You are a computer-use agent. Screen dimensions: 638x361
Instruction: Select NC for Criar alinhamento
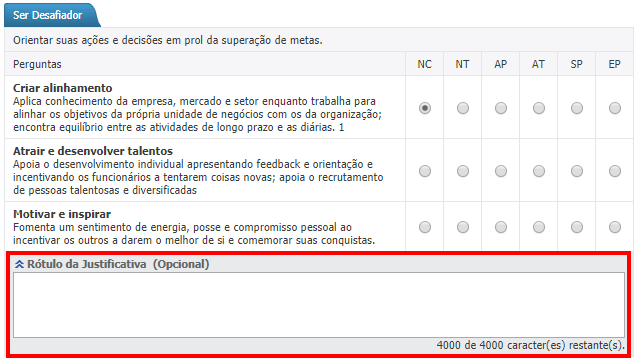click(425, 108)
